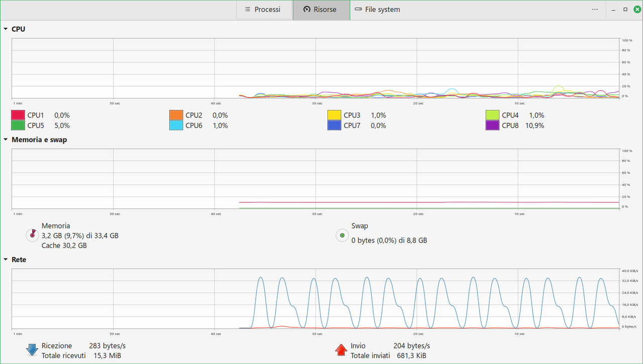This screenshot has width=643, height=364.
Task: Change the CPU4 lime color swatch
Action: (492, 115)
